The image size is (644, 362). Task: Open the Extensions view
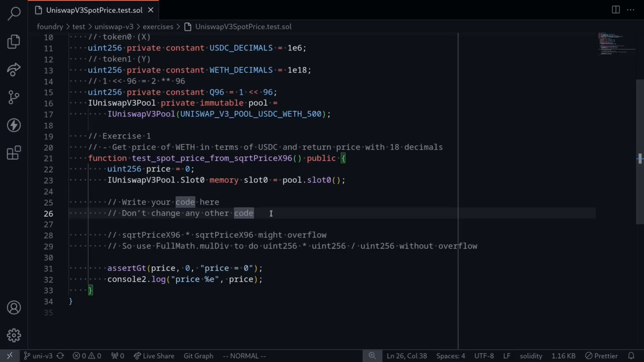point(14,153)
